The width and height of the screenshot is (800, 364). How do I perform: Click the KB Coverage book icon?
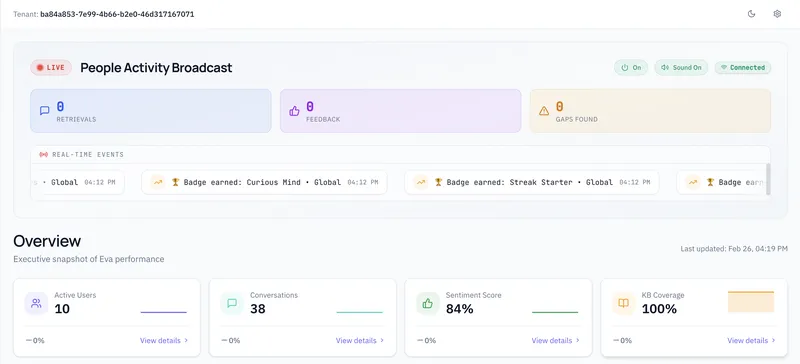click(x=623, y=303)
